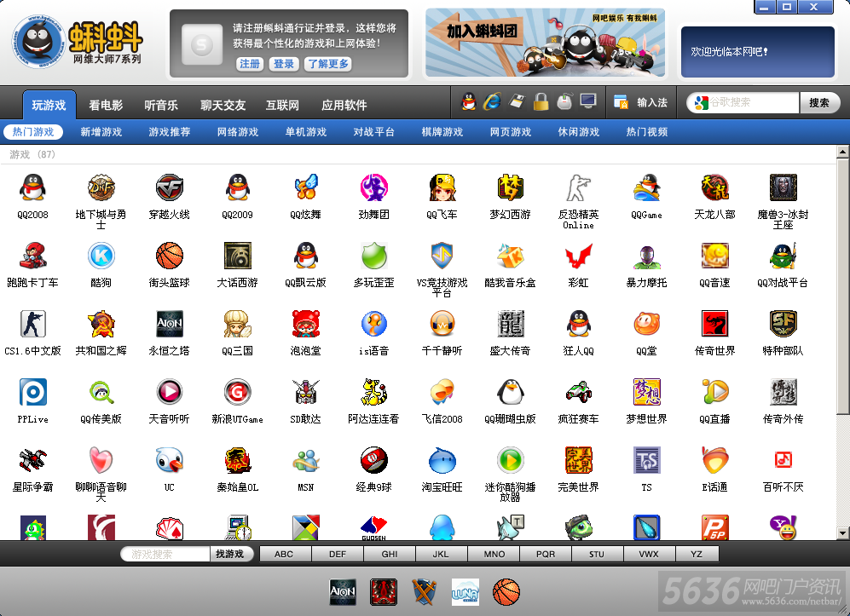Screen dimensions: 850x616
Task: Launch 街头篮球 basketball icon
Action: (169, 256)
